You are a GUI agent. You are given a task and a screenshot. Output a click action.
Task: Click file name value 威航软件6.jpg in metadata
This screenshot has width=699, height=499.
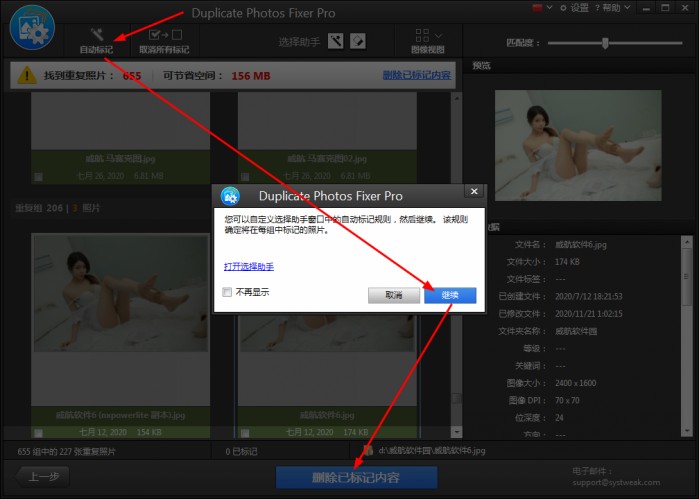click(x=580, y=244)
